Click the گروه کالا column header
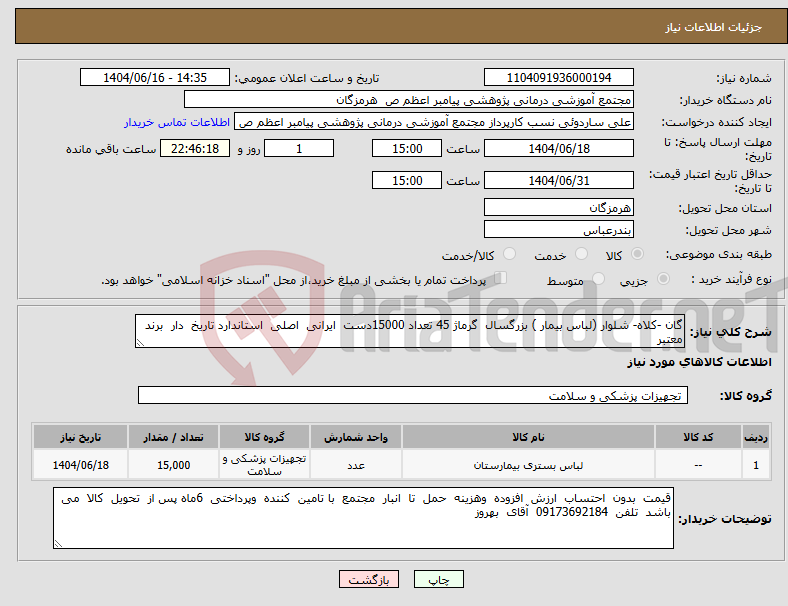The width and height of the screenshot is (788, 606). click(x=264, y=437)
